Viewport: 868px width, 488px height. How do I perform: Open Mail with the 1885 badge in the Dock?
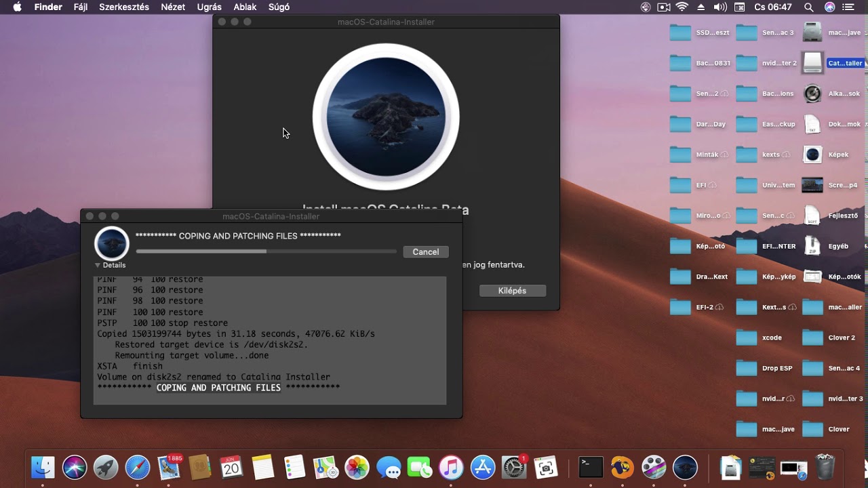[x=169, y=467]
